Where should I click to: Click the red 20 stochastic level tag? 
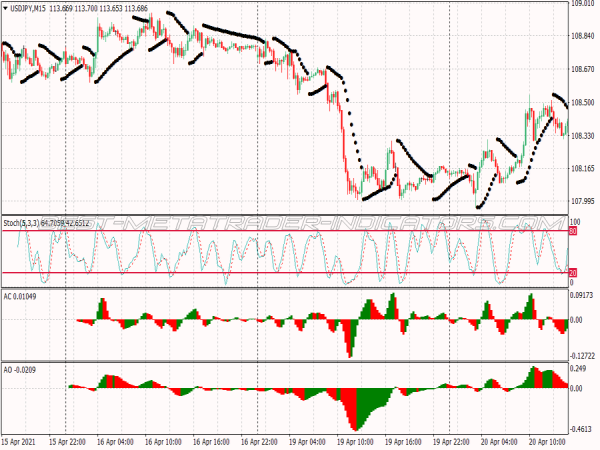click(x=574, y=272)
